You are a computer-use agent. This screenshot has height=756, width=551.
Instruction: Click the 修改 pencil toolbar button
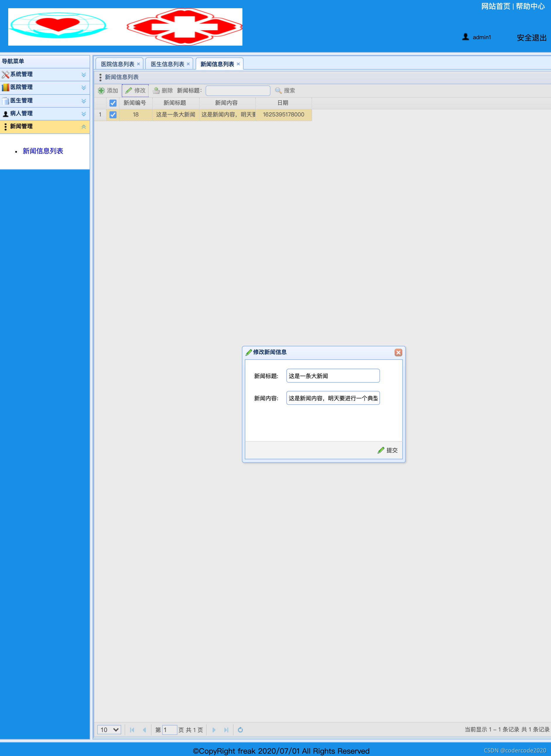click(x=135, y=91)
